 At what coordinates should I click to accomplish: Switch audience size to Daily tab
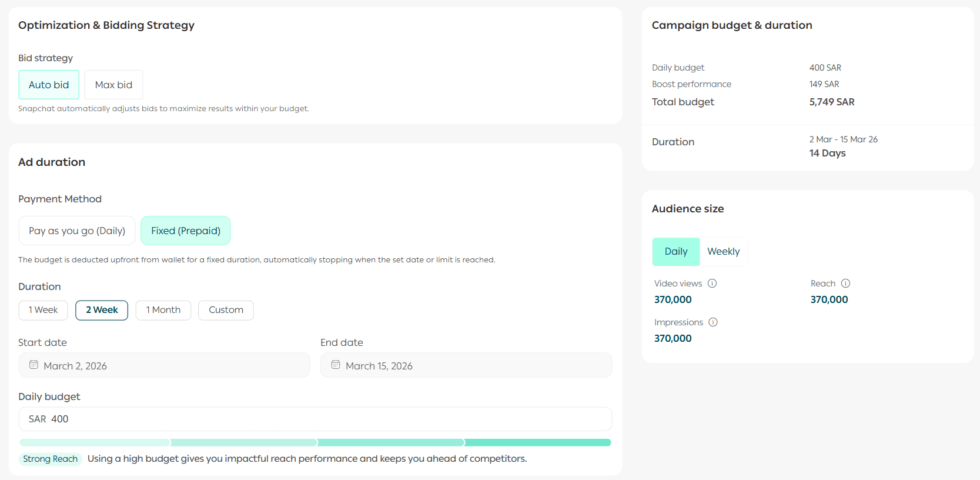[676, 252]
